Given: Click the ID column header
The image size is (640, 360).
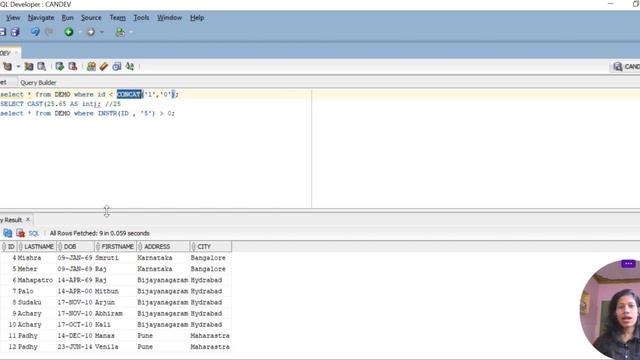Looking at the screenshot, I should pyautogui.click(x=9, y=247).
